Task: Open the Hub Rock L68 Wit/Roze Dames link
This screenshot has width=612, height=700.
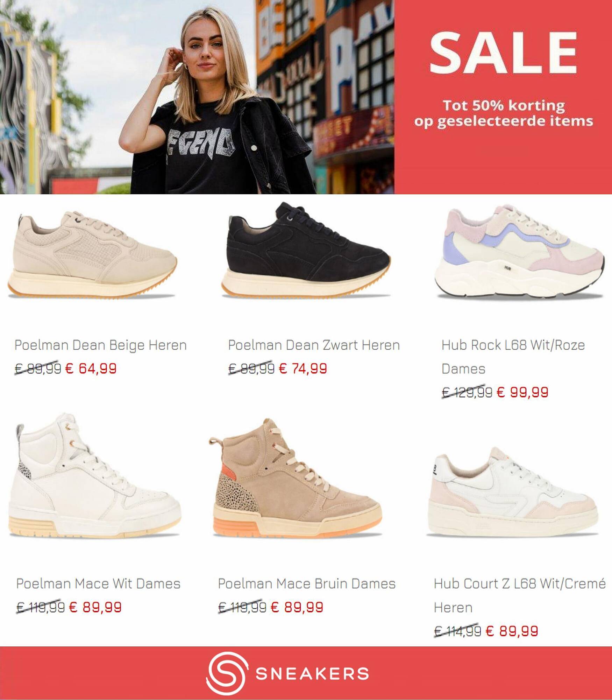Action: 513,357
